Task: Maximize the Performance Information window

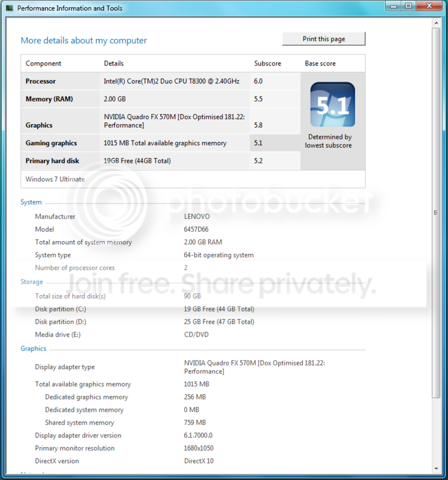Action: [408, 5]
